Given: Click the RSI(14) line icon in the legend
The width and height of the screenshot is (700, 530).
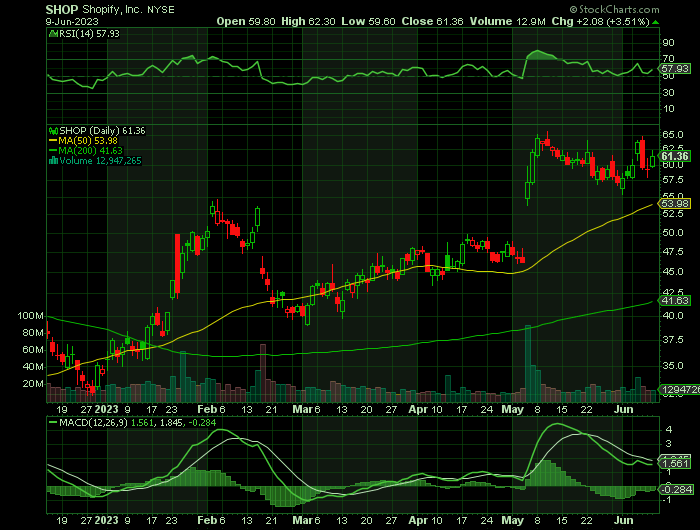Looking at the screenshot, I should click(53, 33).
